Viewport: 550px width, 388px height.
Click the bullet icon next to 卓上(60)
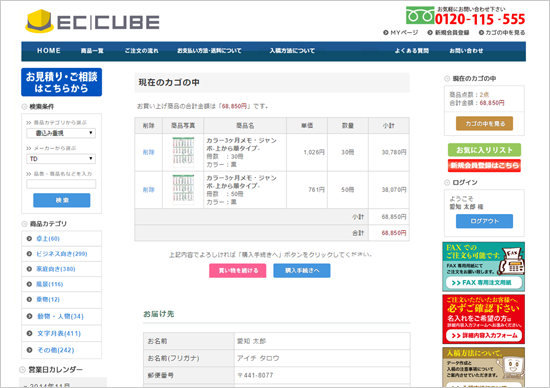pos(29,239)
